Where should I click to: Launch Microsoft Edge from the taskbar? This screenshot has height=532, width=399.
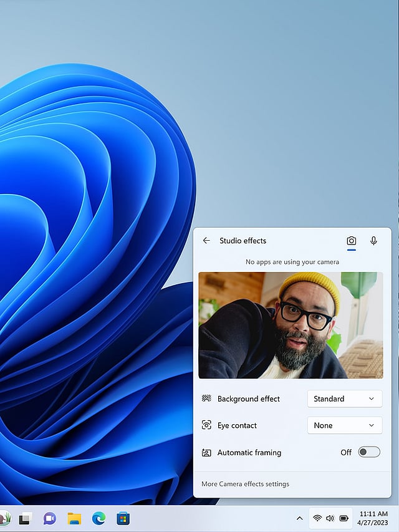click(99, 518)
